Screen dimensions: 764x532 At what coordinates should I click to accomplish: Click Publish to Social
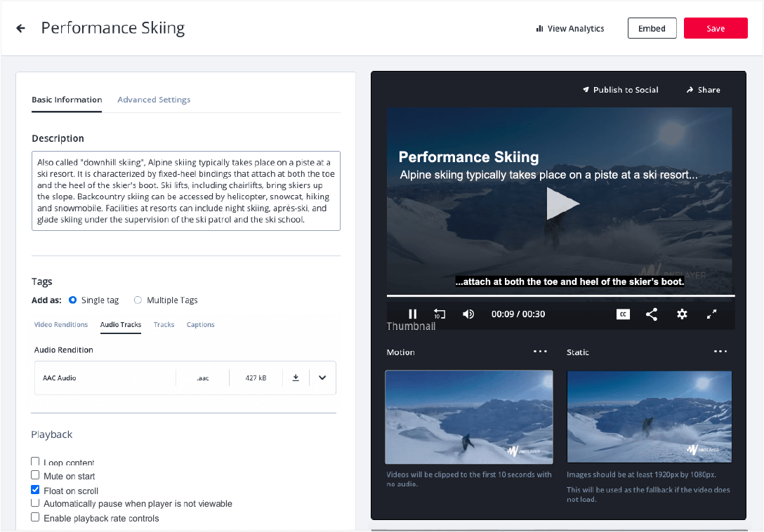[x=621, y=90]
